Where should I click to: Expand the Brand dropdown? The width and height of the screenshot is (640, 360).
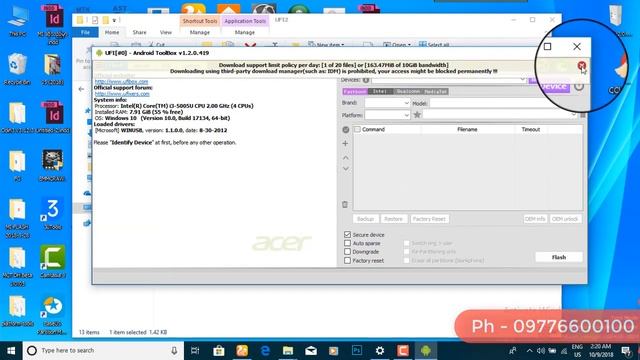pos(406,103)
